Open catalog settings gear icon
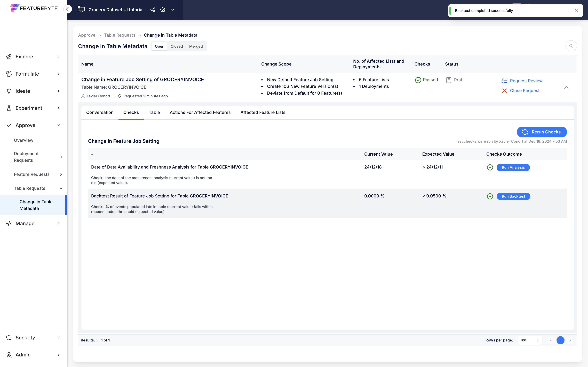 [x=163, y=10]
